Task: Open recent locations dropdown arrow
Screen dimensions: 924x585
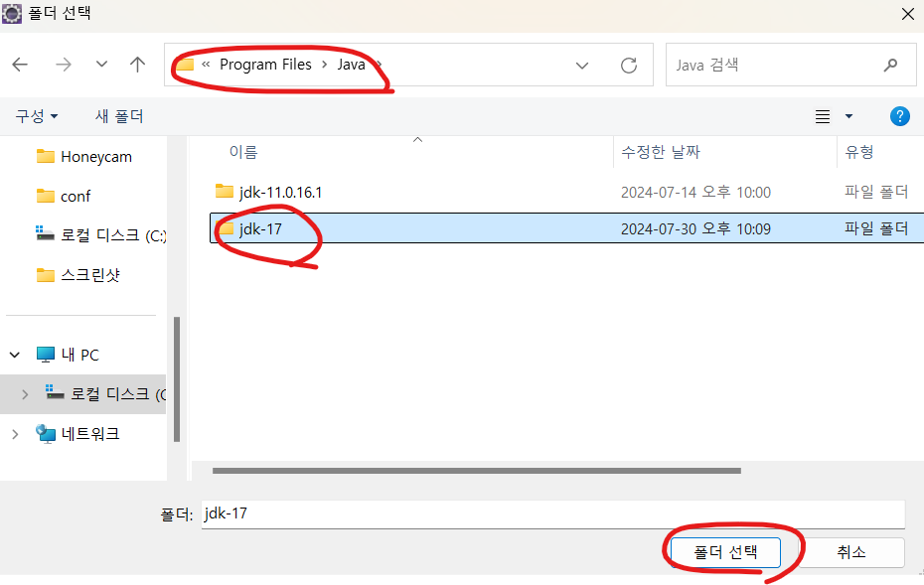Action: click(x=102, y=65)
